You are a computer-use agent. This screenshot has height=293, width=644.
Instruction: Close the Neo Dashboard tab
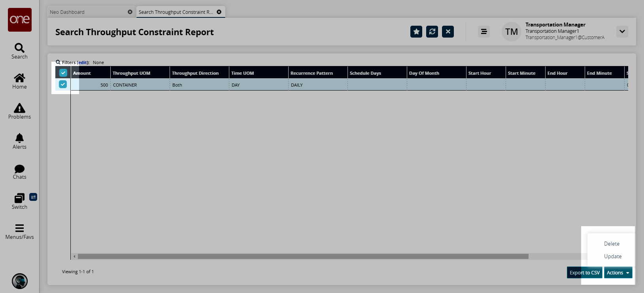click(130, 12)
